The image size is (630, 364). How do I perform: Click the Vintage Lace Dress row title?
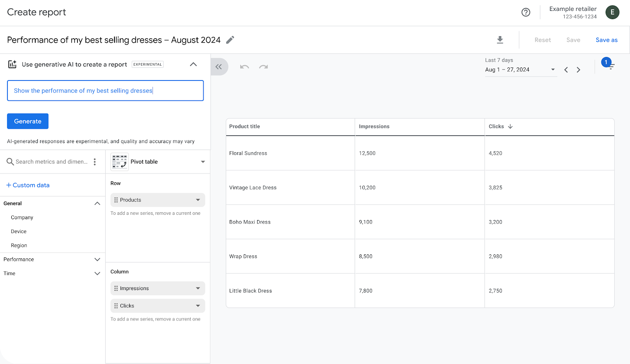pyautogui.click(x=253, y=187)
